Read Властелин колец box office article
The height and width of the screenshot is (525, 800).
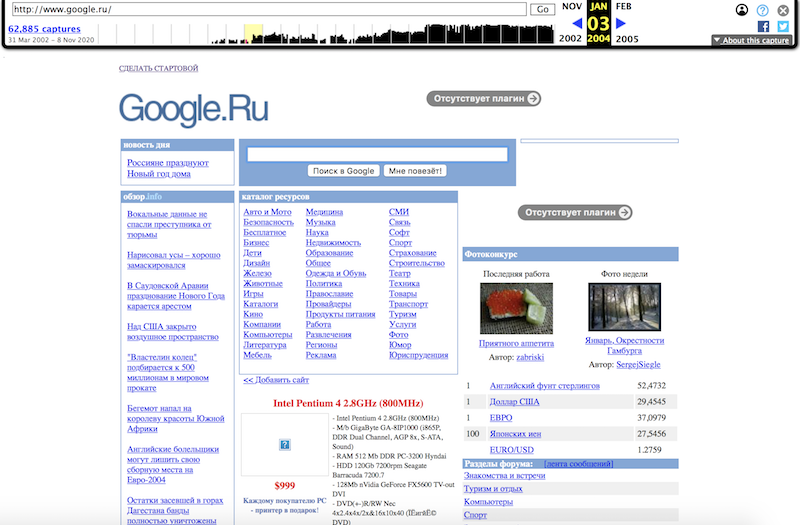point(168,372)
